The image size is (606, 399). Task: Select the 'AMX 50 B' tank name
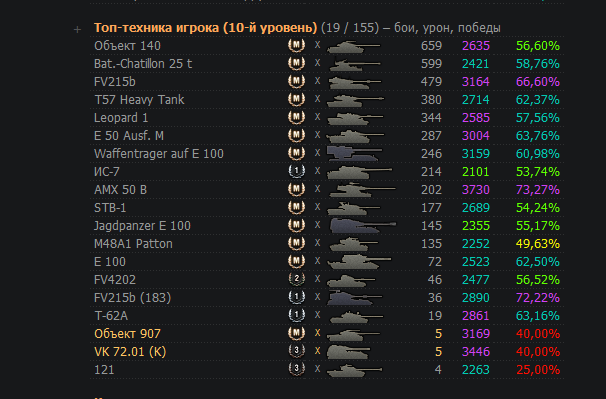pos(120,189)
